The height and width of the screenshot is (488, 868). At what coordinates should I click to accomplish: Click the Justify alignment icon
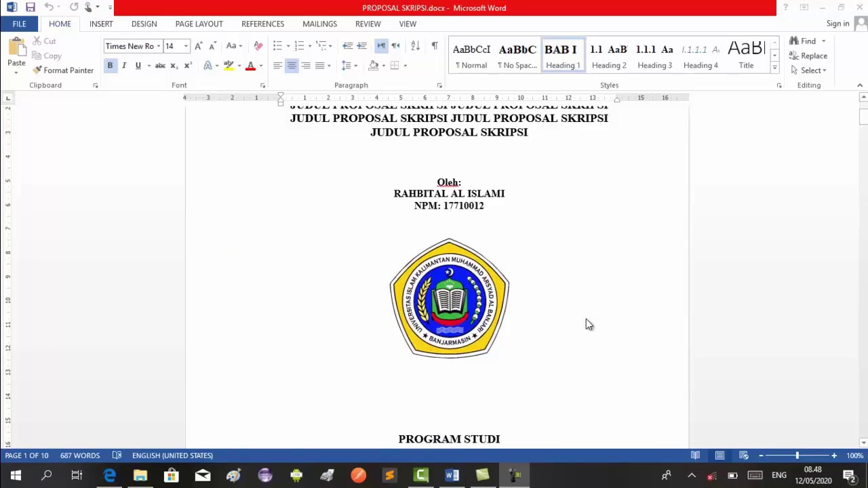[320, 66]
